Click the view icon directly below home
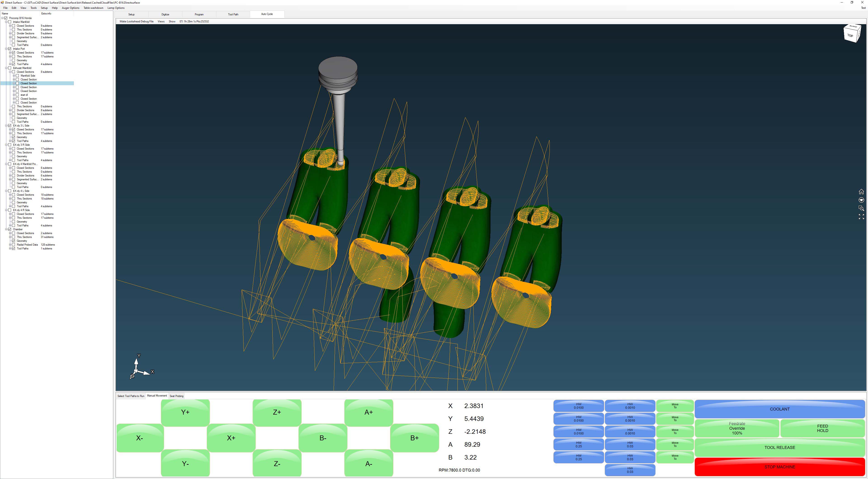The image size is (868, 479). [861, 200]
